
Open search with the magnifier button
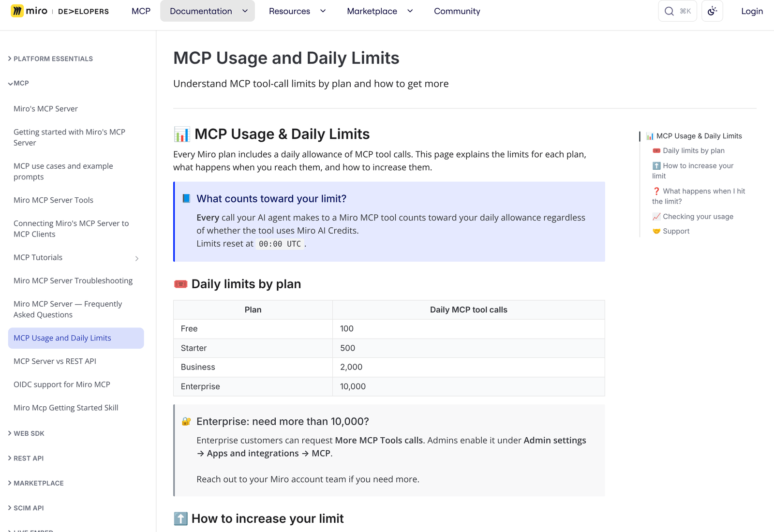tap(677, 11)
